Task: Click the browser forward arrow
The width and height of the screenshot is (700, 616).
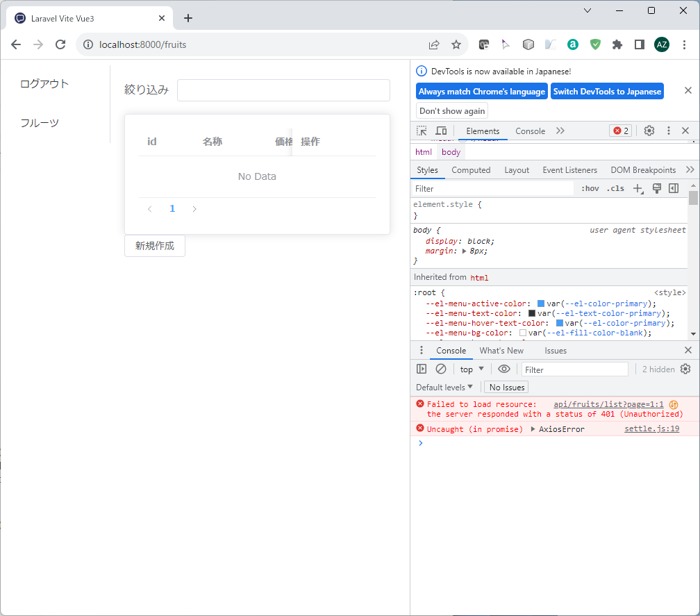Action: (x=38, y=44)
